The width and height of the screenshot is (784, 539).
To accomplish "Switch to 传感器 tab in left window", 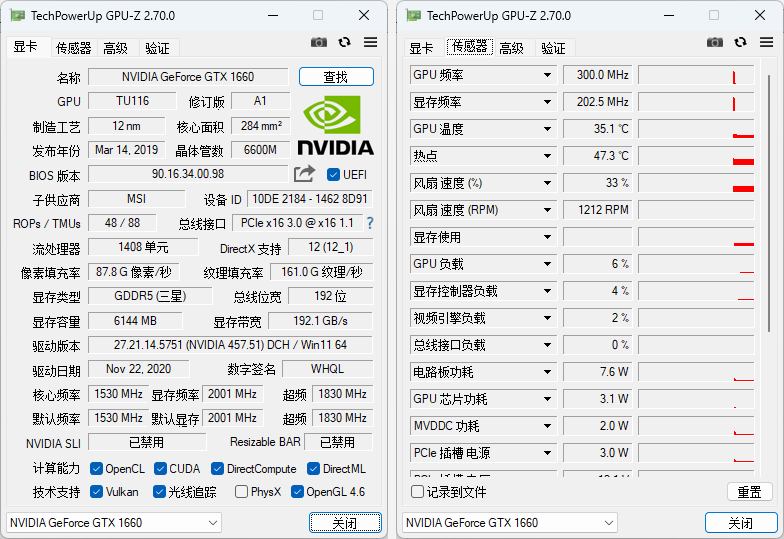I will (74, 48).
